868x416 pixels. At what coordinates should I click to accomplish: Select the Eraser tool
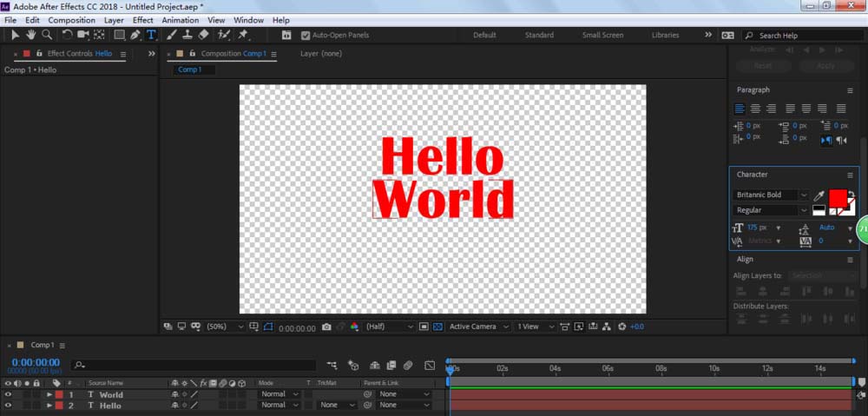tap(203, 36)
